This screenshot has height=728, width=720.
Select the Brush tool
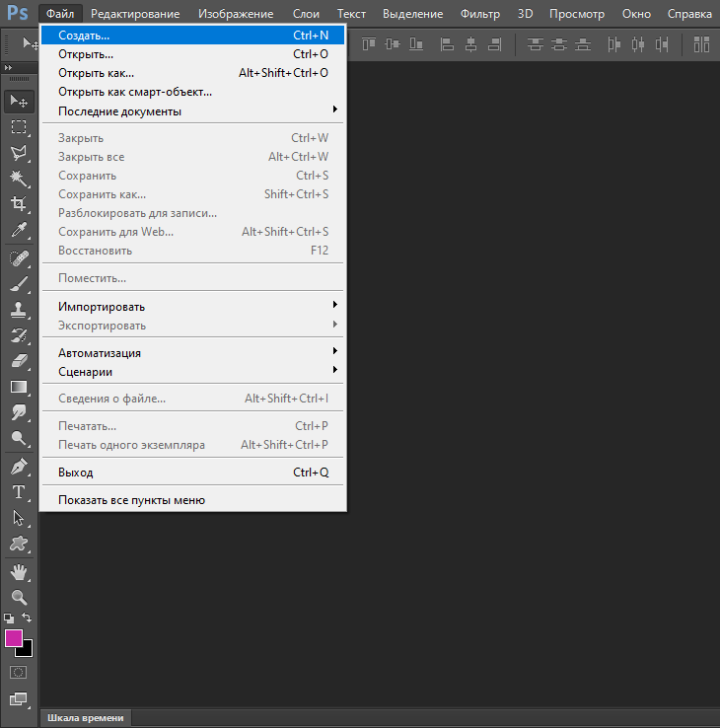click(x=19, y=284)
